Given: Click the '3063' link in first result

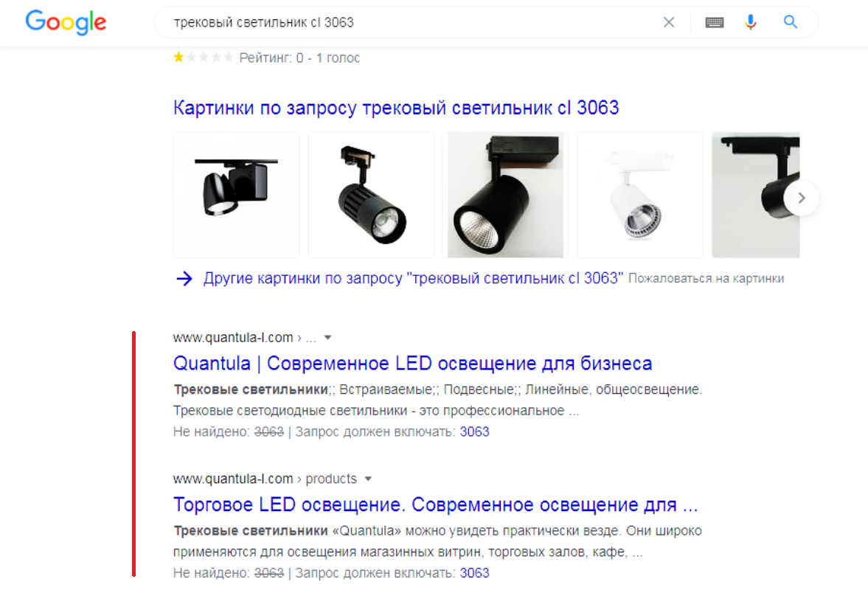Looking at the screenshot, I should (x=474, y=431).
